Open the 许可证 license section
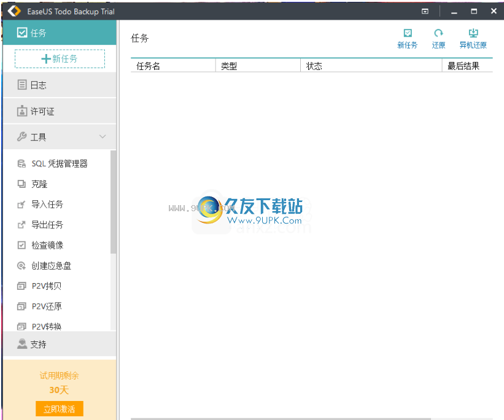The height and width of the screenshot is (420, 504). point(60,111)
